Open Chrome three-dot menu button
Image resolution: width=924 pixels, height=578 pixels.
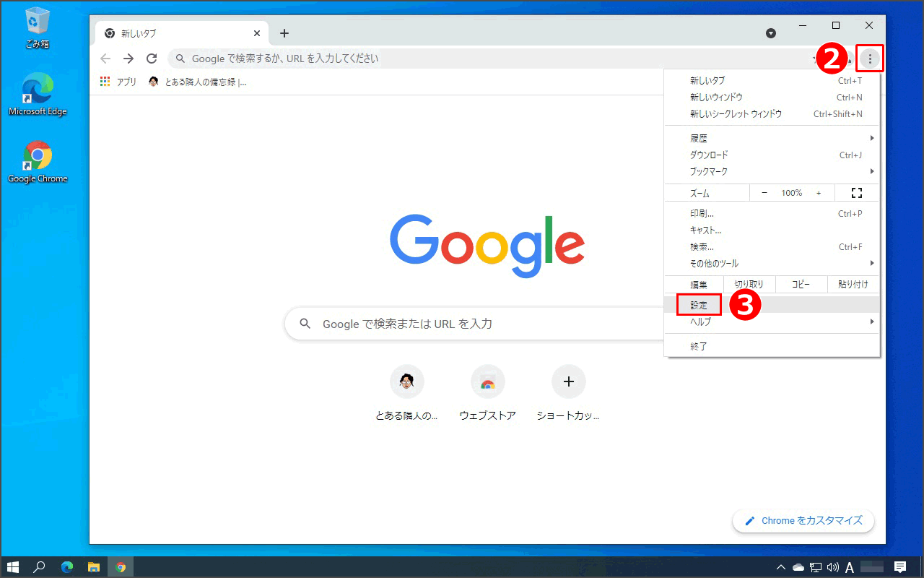[x=870, y=59]
